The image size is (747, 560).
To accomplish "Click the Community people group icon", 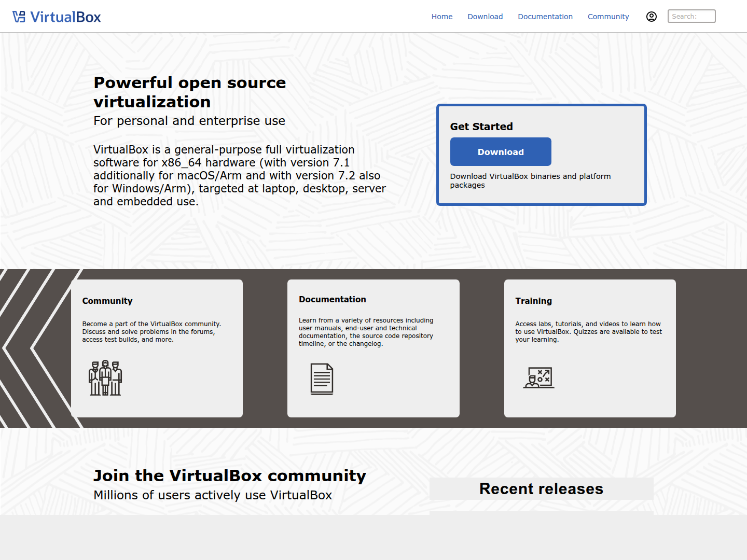I will (x=105, y=378).
